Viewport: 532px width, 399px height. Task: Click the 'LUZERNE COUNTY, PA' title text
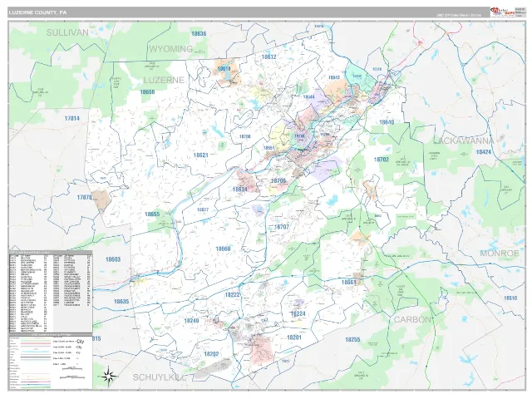pos(37,12)
